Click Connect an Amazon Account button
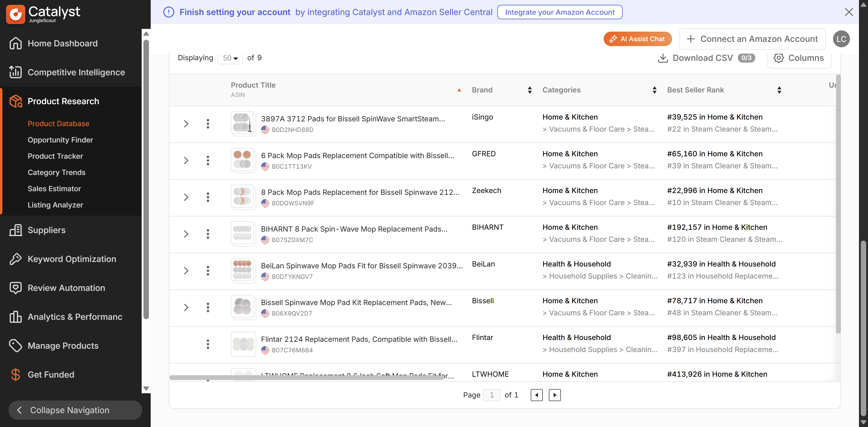The width and height of the screenshot is (868, 427). click(752, 39)
